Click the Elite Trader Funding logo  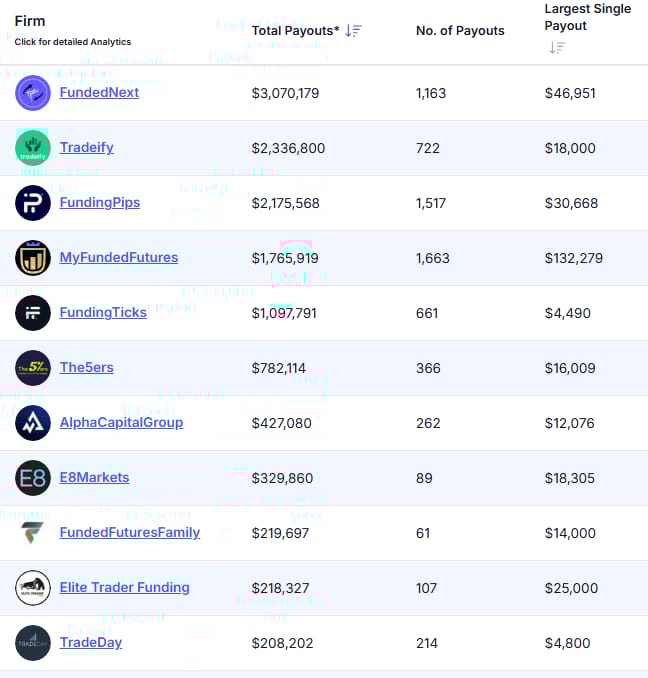pos(33,588)
